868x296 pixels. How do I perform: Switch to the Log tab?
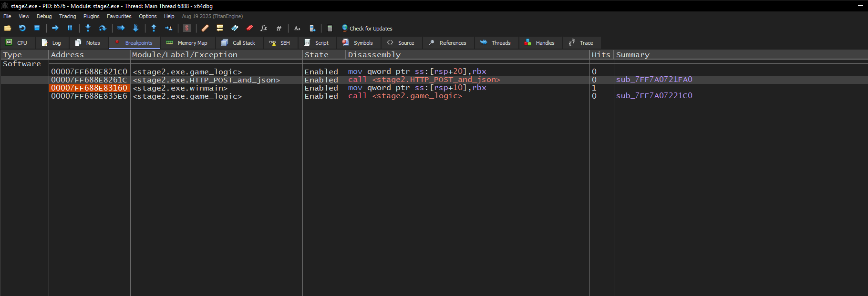[52, 43]
